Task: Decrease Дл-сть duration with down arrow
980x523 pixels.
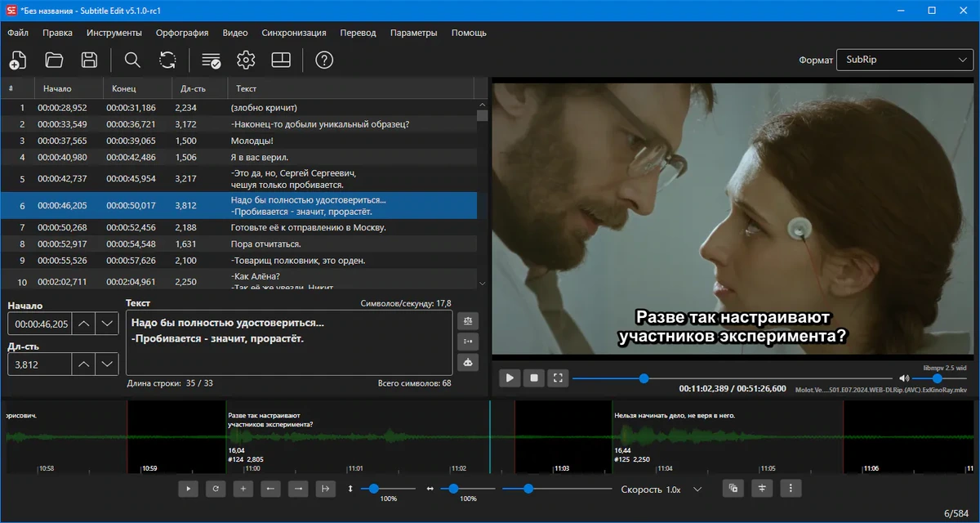Action: pyautogui.click(x=107, y=364)
